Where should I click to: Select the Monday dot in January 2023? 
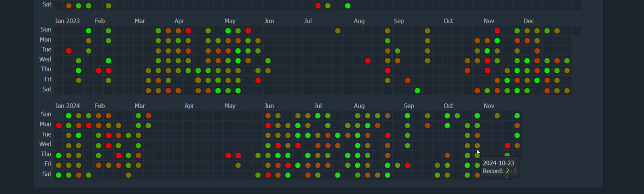coord(89,41)
